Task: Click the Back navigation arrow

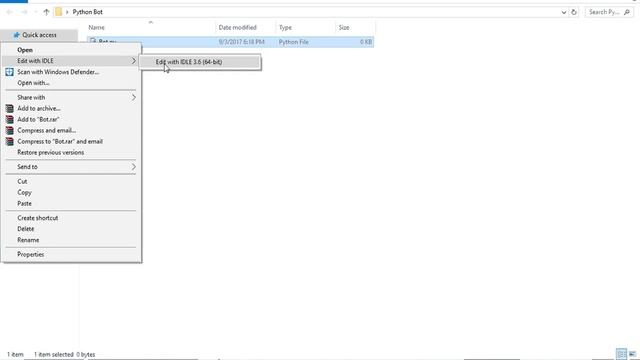Action: click(9, 12)
